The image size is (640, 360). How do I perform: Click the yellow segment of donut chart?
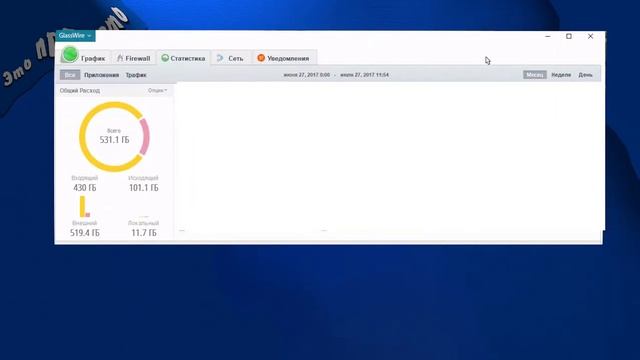83,137
